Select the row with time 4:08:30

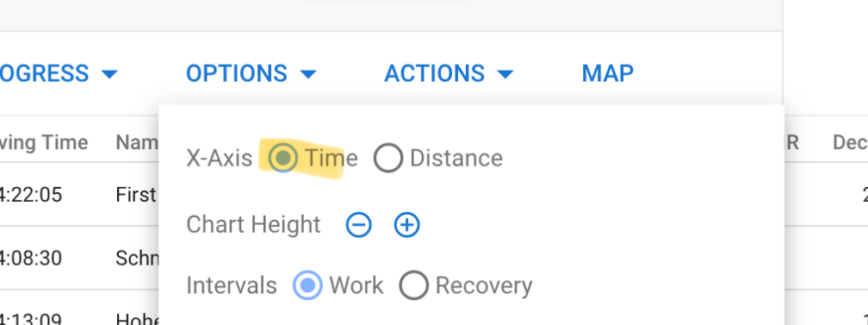(x=31, y=258)
